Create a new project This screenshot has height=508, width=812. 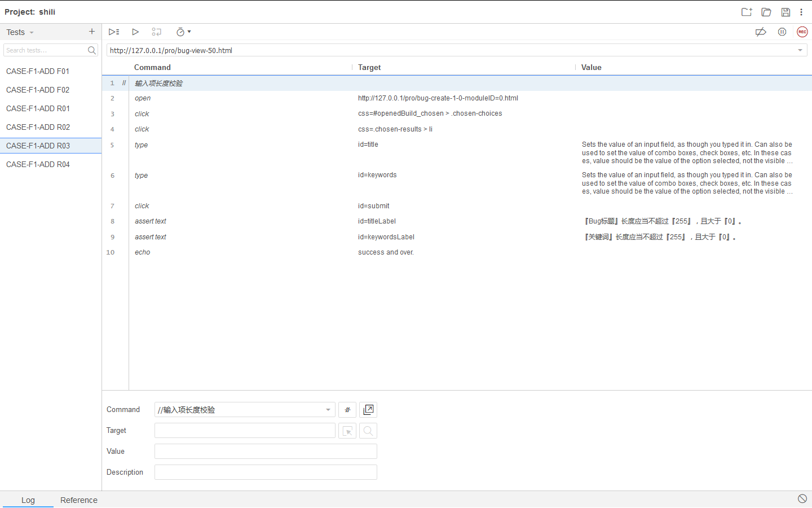point(746,11)
